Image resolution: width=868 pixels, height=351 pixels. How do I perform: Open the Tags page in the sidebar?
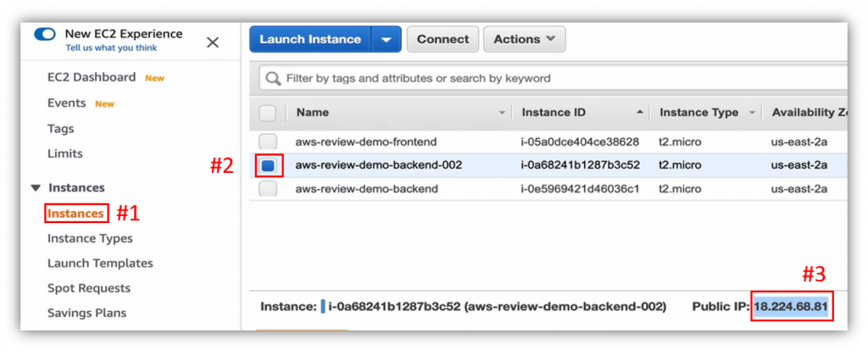coord(60,129)
